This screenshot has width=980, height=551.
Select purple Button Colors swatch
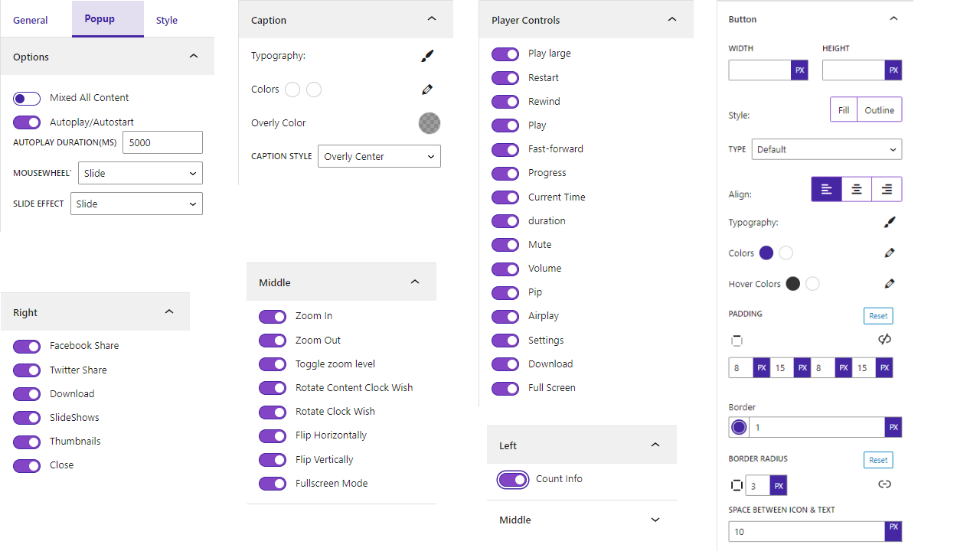(766, 253)
